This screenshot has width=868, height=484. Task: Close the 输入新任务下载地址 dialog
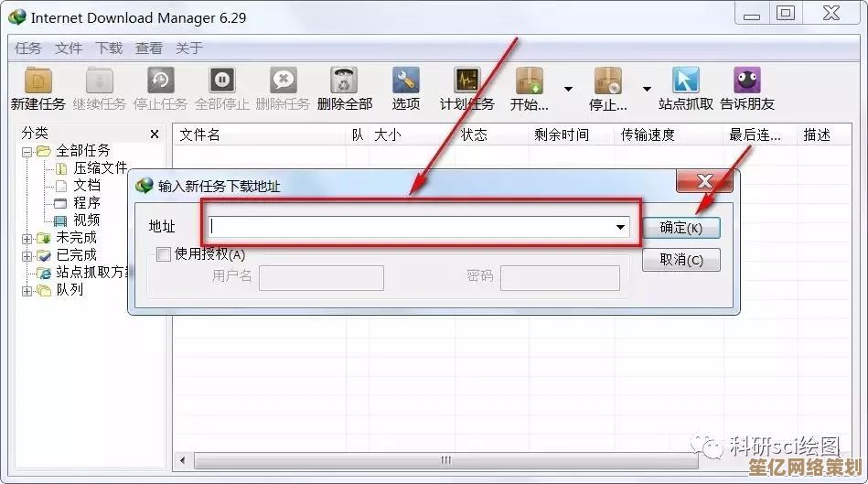point(704,181)
